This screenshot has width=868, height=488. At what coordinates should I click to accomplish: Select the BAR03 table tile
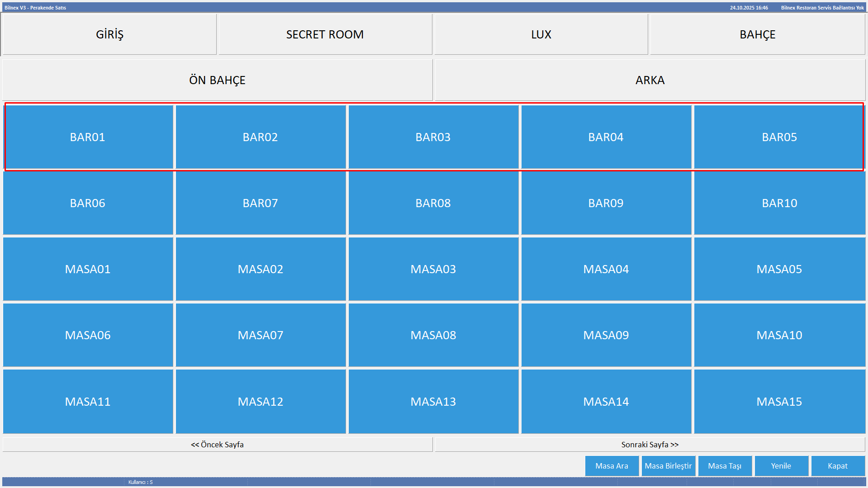(433, 137)
